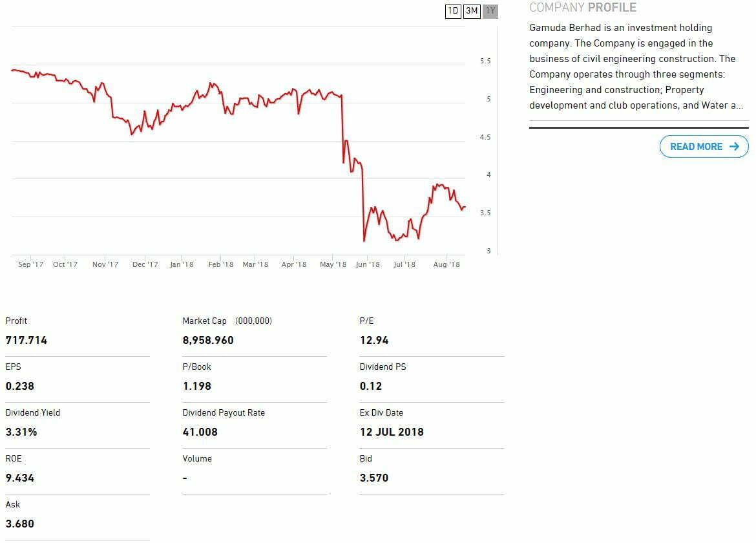This screenshot has height=543, width=756.
Task: Switch chart to 1D range
Action: click(x=454, y=11)
